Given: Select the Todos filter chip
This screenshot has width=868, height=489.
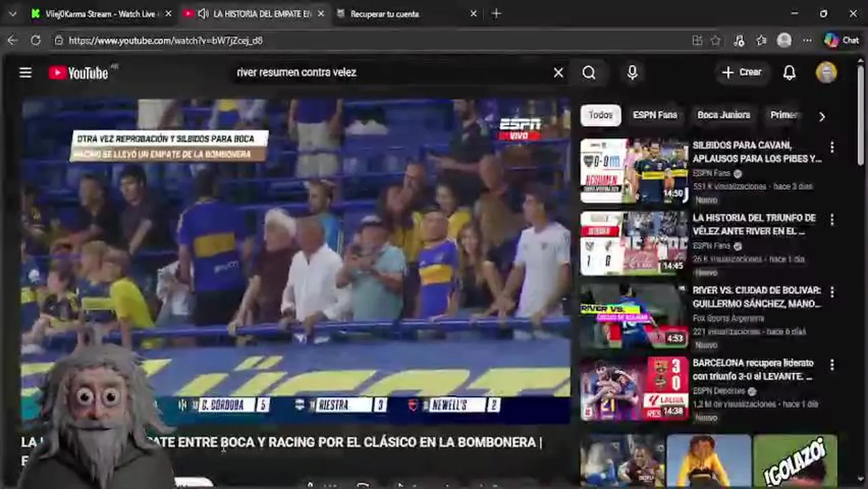Looking at the screenshot, I should pyautogui.click(x=600, y=115).
